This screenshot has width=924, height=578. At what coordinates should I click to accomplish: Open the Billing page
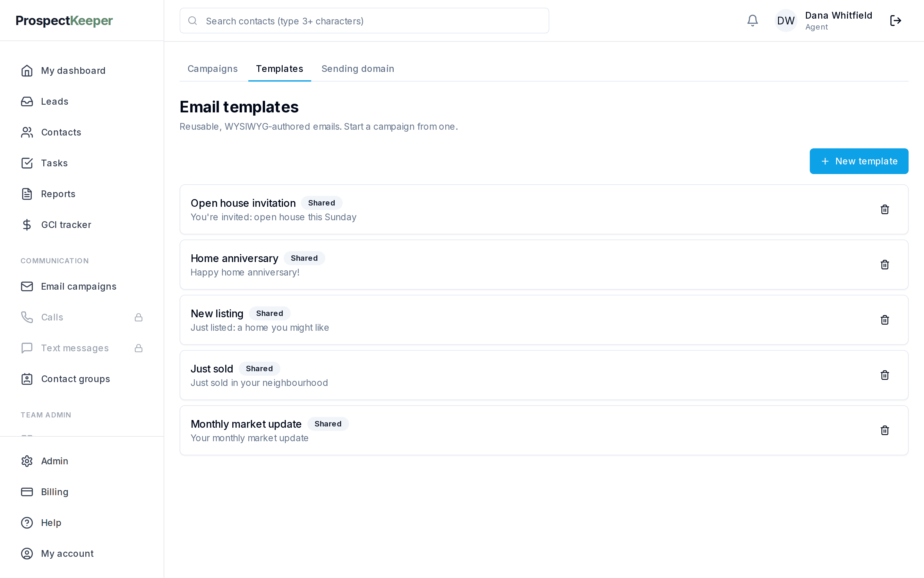coord(82,492)
